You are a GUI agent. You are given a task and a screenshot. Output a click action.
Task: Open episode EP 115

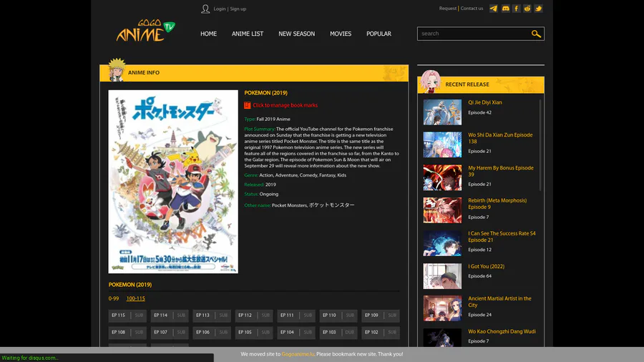point(127,315)
